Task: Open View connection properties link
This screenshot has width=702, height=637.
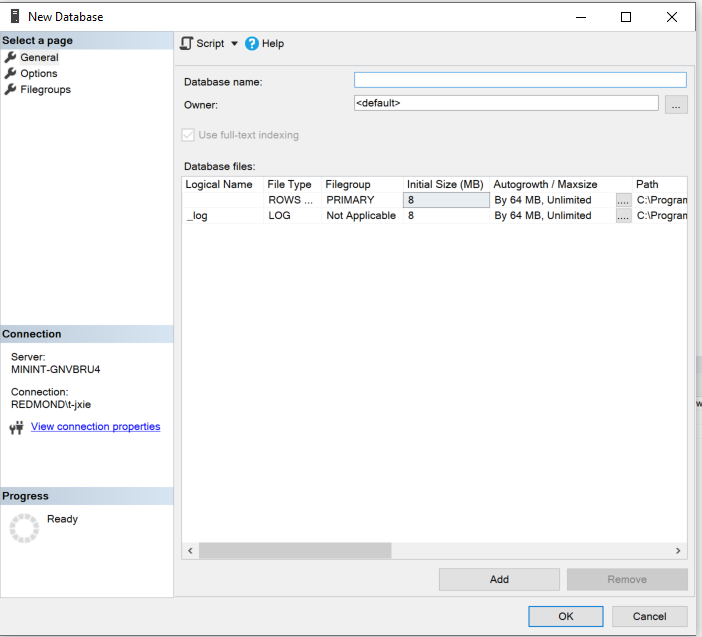Action: [x=95, y=427]
